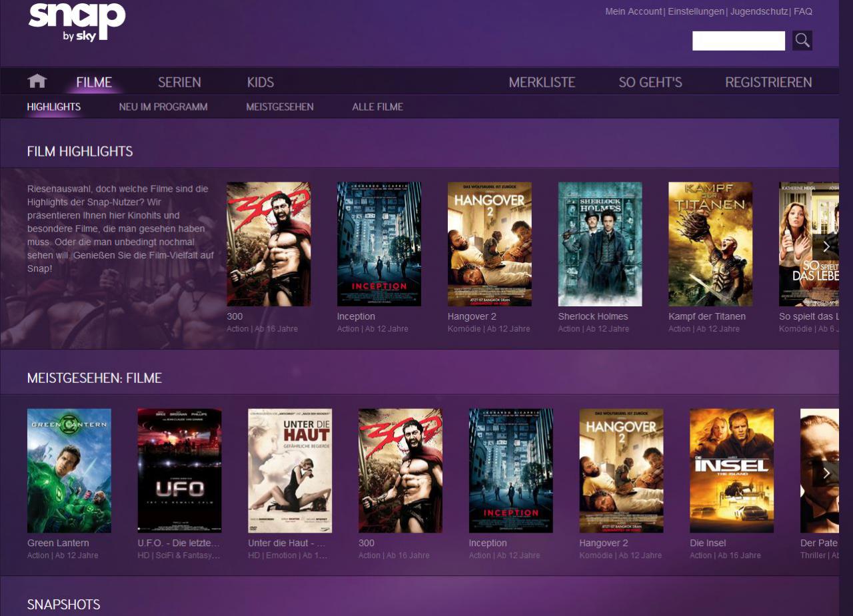The width and height of the screenshot is (853, 616).
Task: Click the Snapshots section heading
Action: pyautogui.click(x=64, y=604)
